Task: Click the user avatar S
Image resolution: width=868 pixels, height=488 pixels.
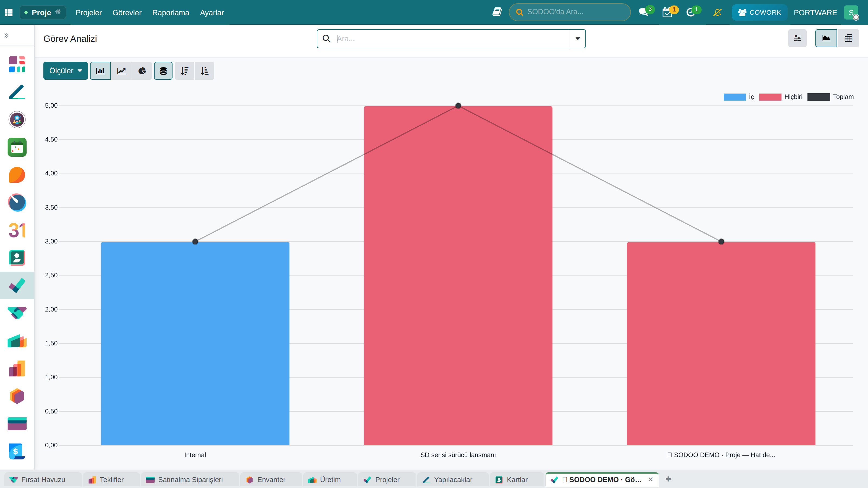Action: pyautogui.click(x=851, y=12)
